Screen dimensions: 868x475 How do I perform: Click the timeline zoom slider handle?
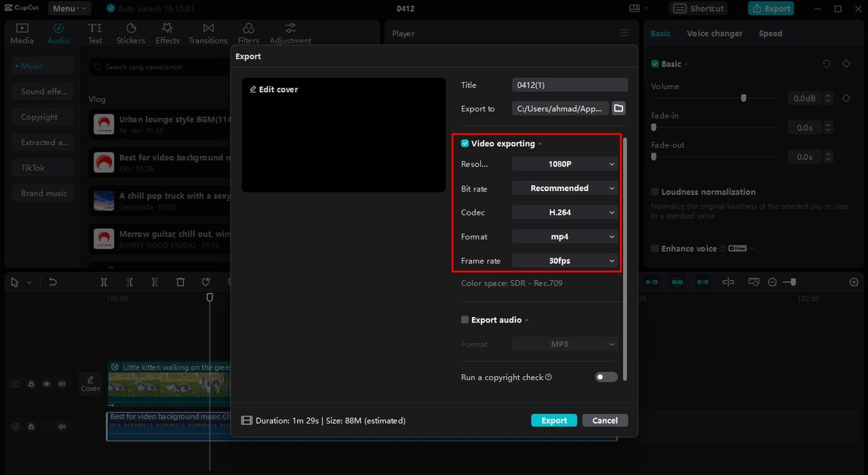click(x=793, y=282)
